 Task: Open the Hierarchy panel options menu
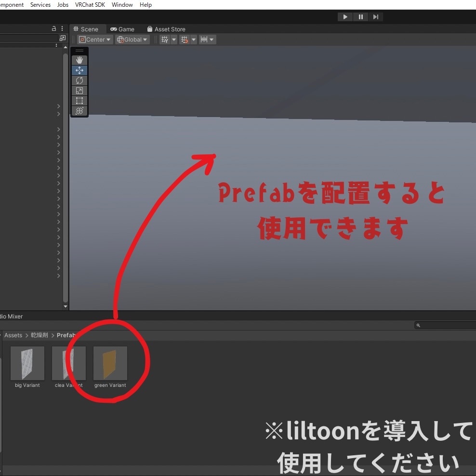click(62, 28)
